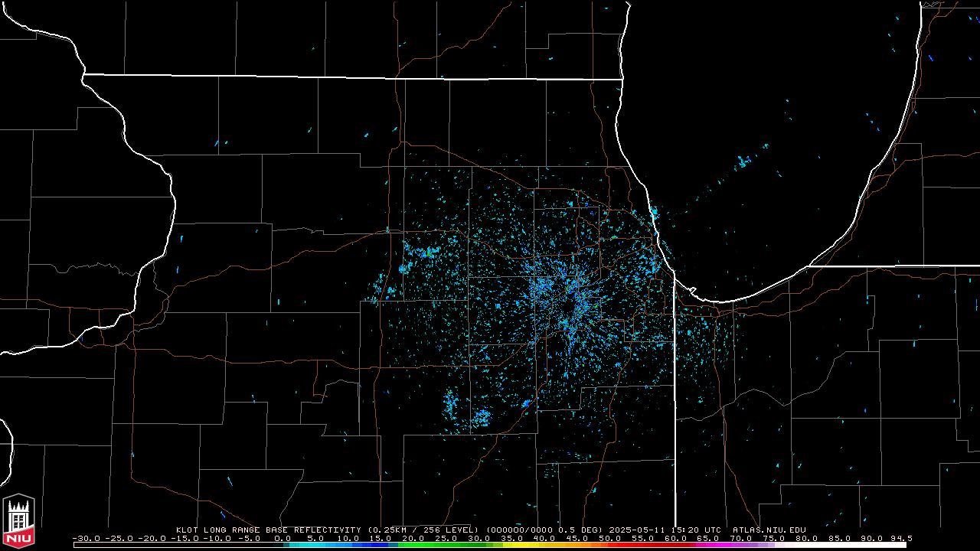Click the ATLAS.NIU.EDU text
The height and width of the screenshot is (551, 980).
[769, 530]
